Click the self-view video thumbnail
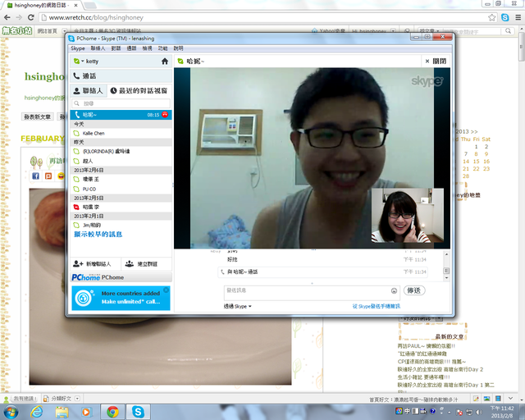Screen dimensions: 525x420 point(408,215)
